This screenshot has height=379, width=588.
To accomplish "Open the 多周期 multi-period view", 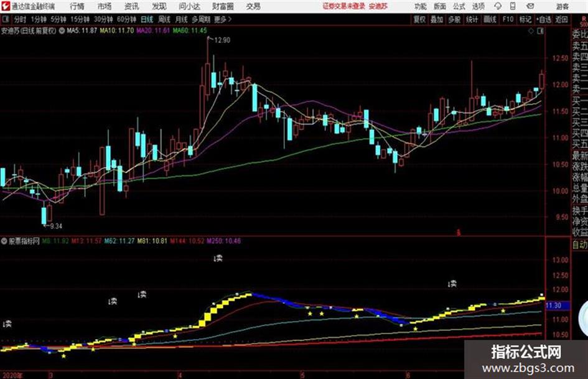I will point(202,19).
